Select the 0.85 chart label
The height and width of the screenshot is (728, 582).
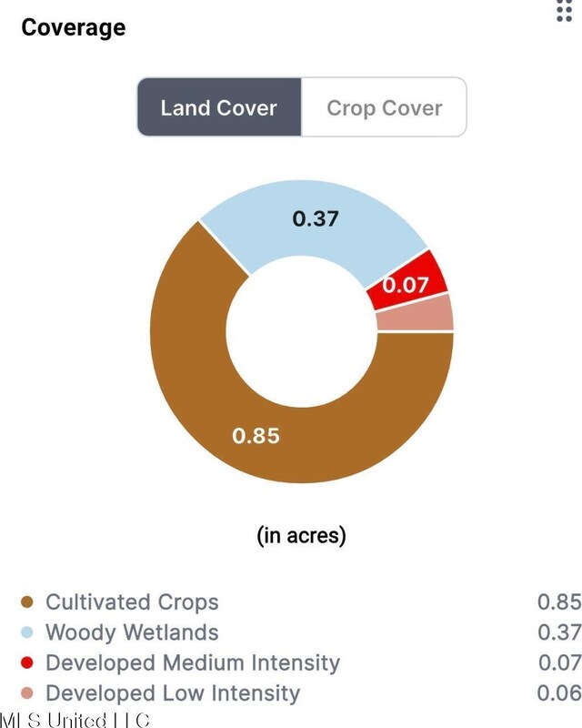tap(256, 436)
